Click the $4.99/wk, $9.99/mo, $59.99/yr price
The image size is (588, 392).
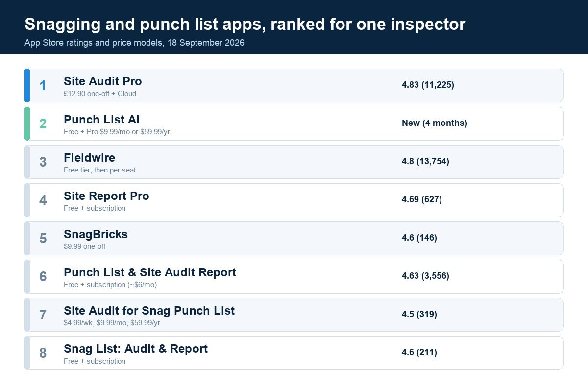[x=112, y=323]
